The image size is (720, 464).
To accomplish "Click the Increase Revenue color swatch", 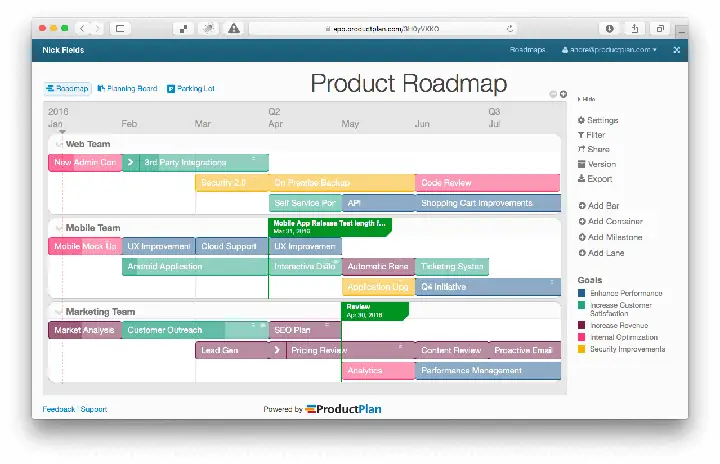I will pyautogui.click(x=581, y=325).
